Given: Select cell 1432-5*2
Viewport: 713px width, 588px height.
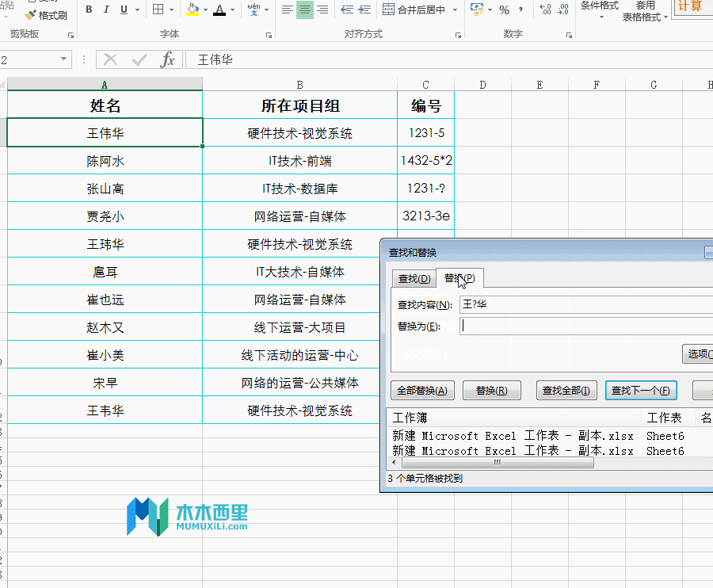Looking at the screenshot, I should [x=426, y=161].
